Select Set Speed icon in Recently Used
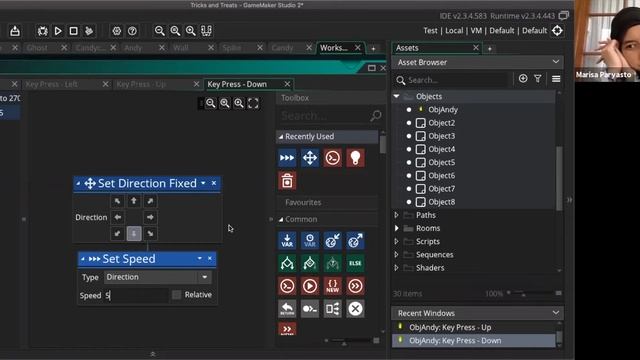 point(287,158)
